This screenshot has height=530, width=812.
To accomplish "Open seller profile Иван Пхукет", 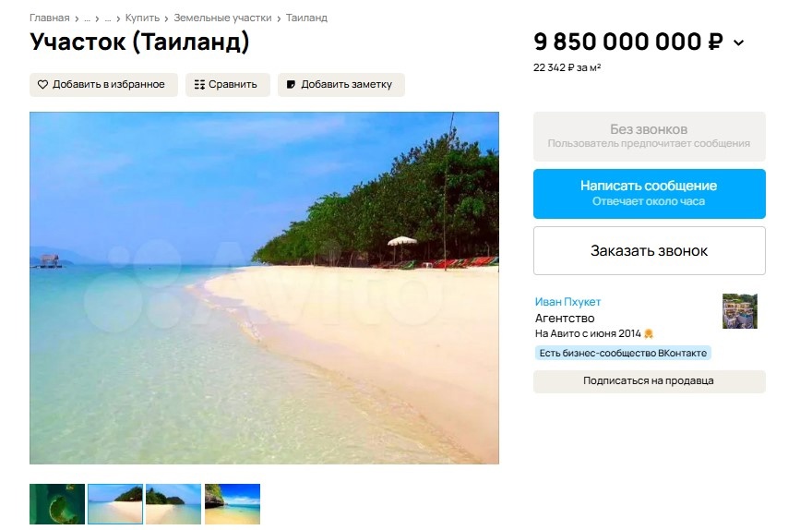I will pyautogui.click(x=567, y=302).
